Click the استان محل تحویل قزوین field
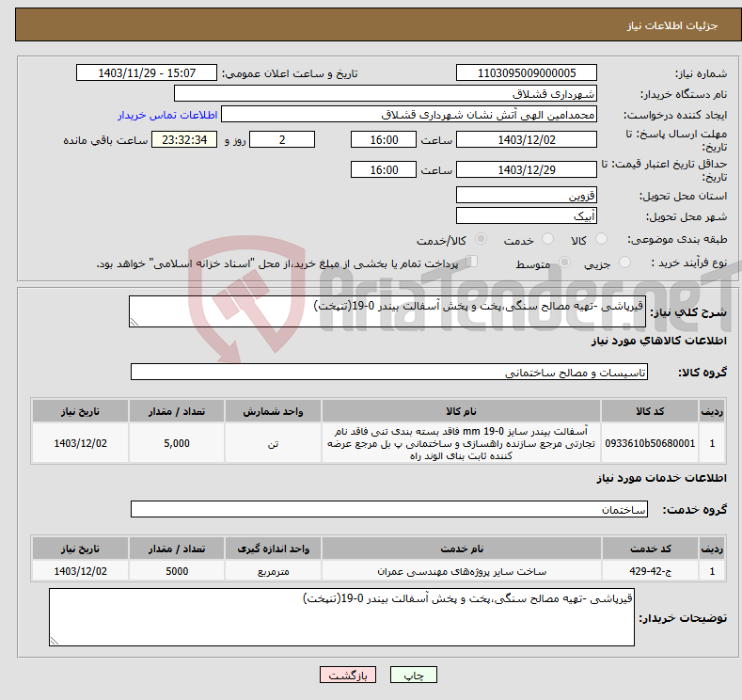The height and width of the screenshot is (700, 742). point(527,195)
